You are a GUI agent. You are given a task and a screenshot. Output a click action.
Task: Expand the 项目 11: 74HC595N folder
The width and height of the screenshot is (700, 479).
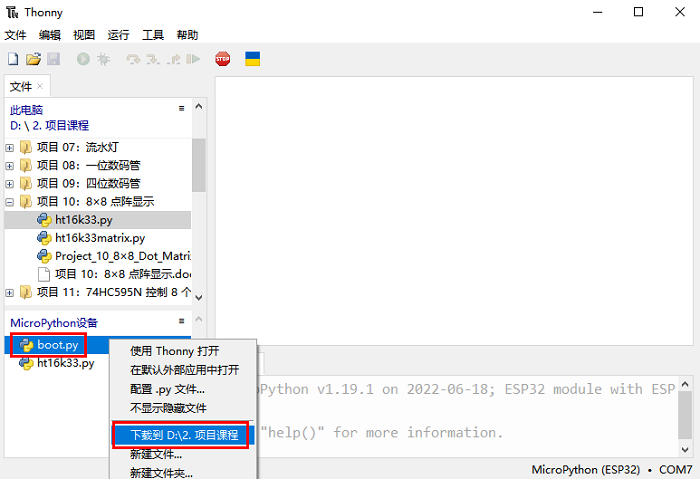tap(10, 292)
